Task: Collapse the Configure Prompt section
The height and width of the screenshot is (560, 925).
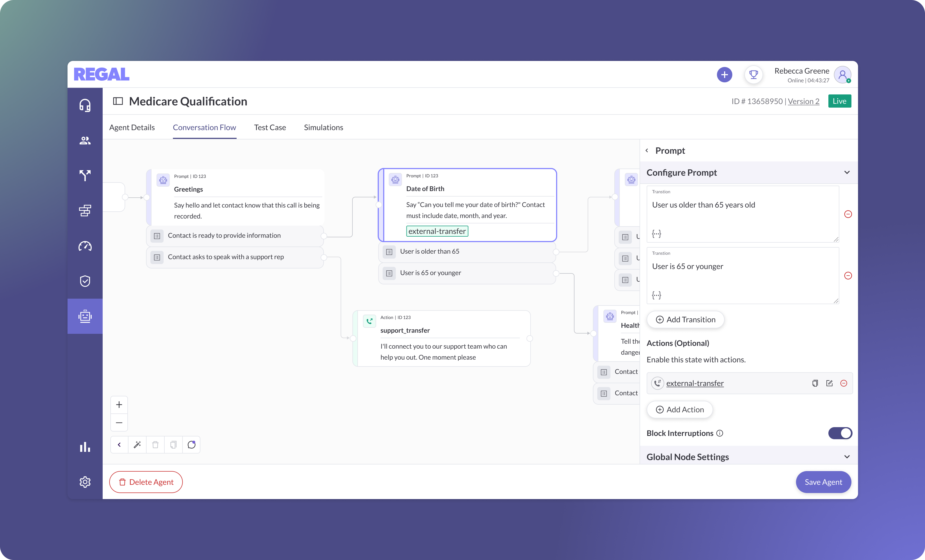Action: tap(846, 173)
